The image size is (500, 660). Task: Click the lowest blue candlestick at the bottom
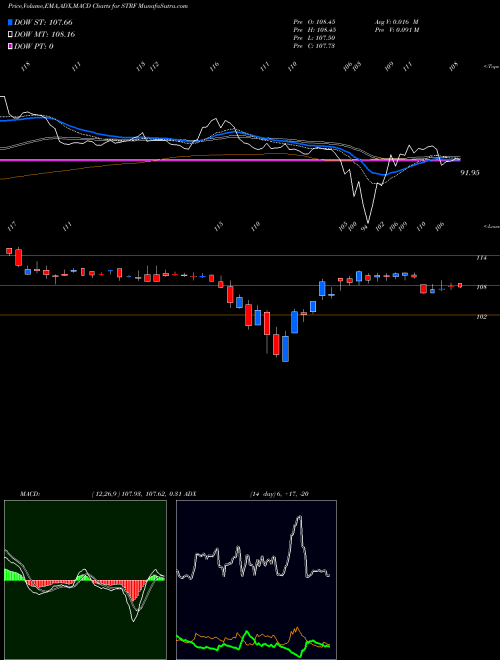pyautogui.click(x=285, y=349)
